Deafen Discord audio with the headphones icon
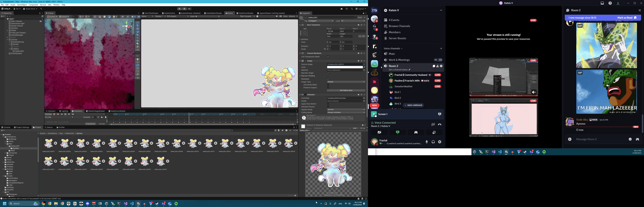 coord(433,142)
